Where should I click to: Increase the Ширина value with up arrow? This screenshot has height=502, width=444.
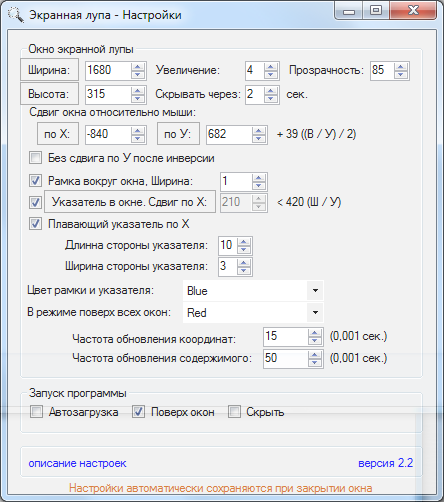(138, 67)
